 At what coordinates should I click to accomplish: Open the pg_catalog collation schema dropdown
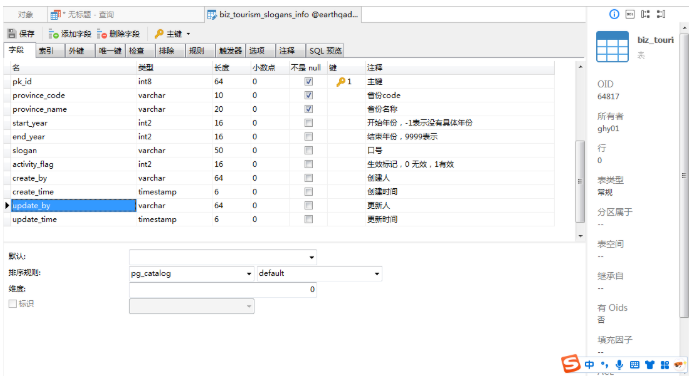click(249, 274)
